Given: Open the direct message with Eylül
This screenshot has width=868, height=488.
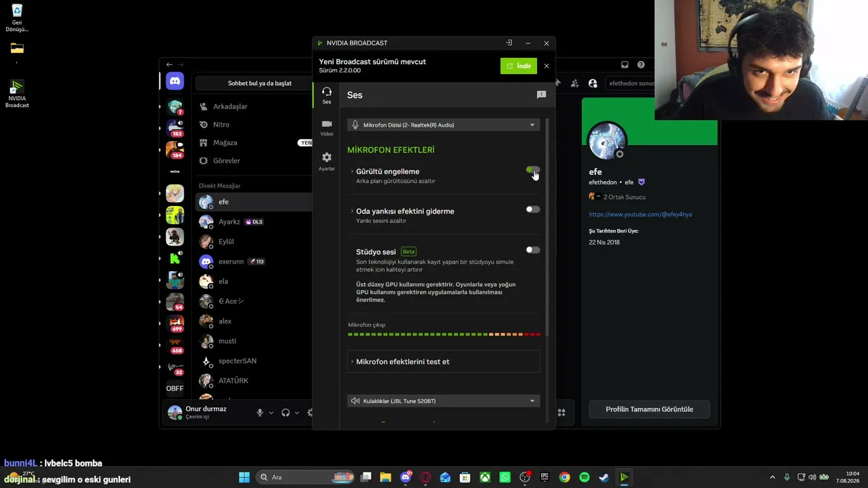Looking at the screenshot, I should 254,241.
